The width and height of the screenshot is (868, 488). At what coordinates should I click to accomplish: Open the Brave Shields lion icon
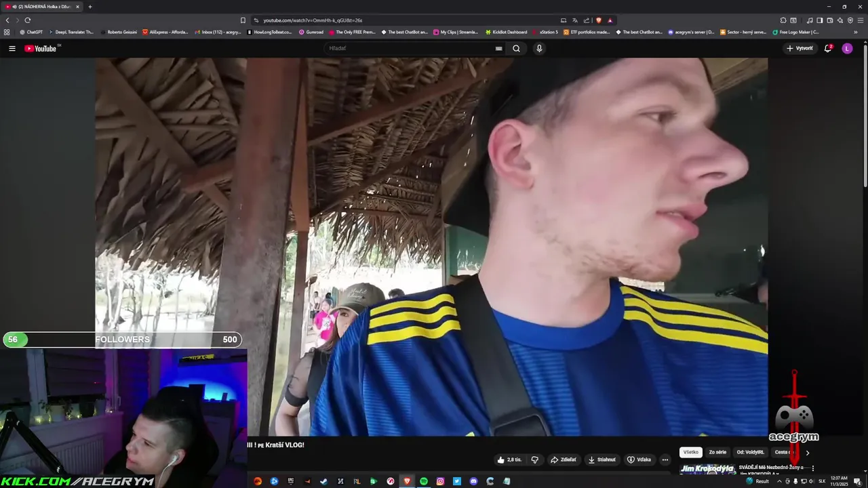click(x=599, y=20)
